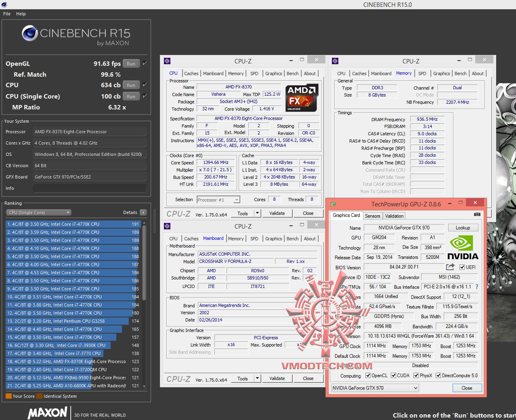
Task: Run the OpenGL benchmark
Action: 131,64
